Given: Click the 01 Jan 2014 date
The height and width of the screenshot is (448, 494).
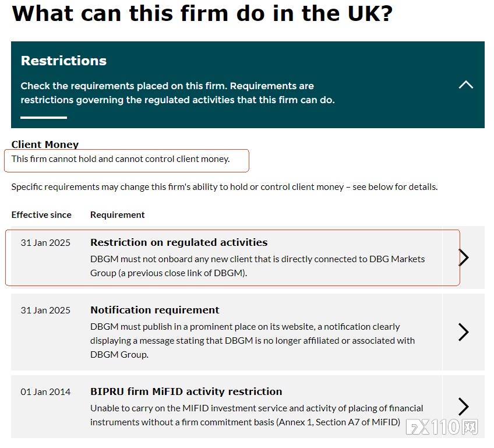Looking at the screenshot, I should pos(45,392).
